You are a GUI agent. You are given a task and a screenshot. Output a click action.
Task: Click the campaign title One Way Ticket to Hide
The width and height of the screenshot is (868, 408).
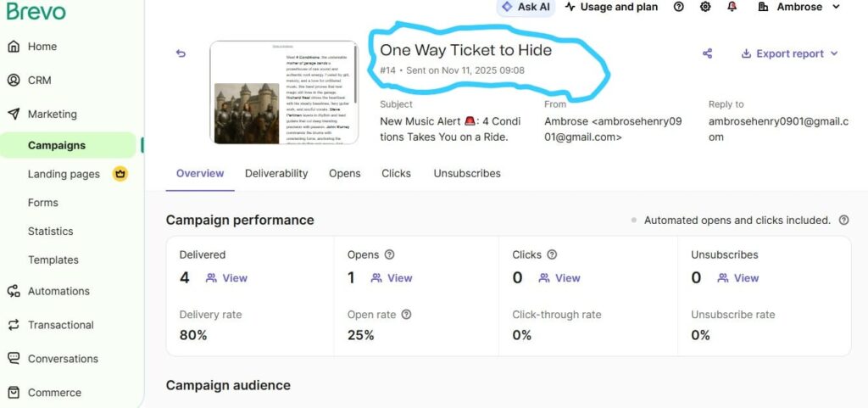pos(465,50)
